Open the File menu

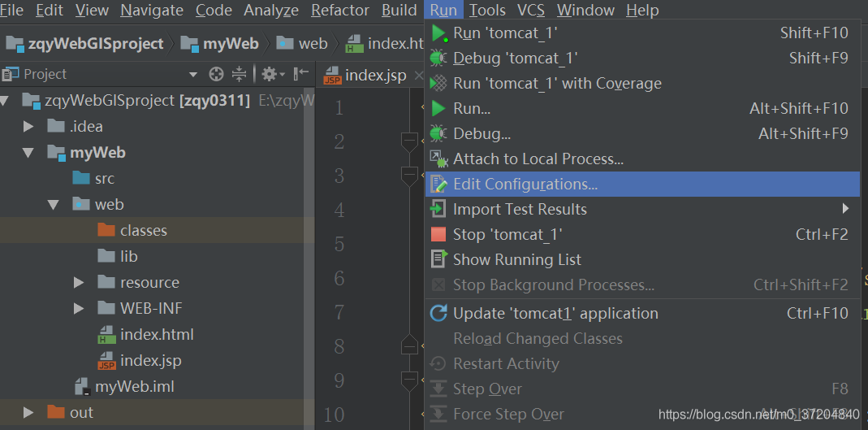click(x=11, y=10)
